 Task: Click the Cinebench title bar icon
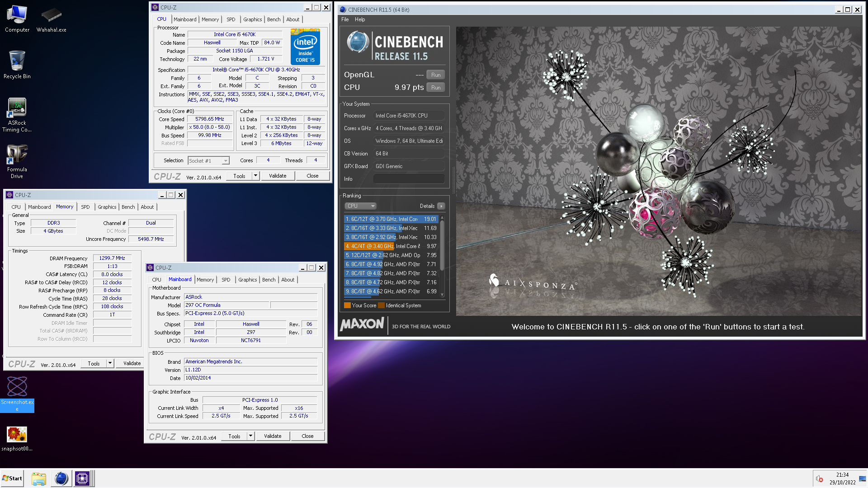pos(343,9)
